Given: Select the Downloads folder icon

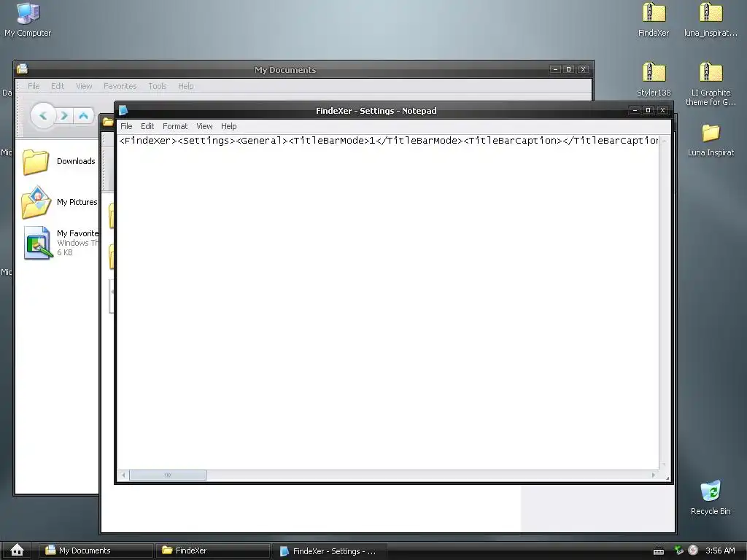Looking at the screenshot, I should click(36, 161).
